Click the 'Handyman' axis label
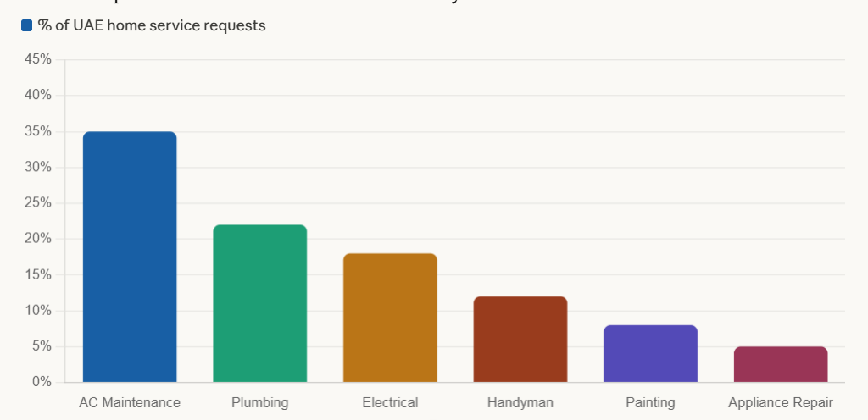868x420 pixels. (520, 402)
